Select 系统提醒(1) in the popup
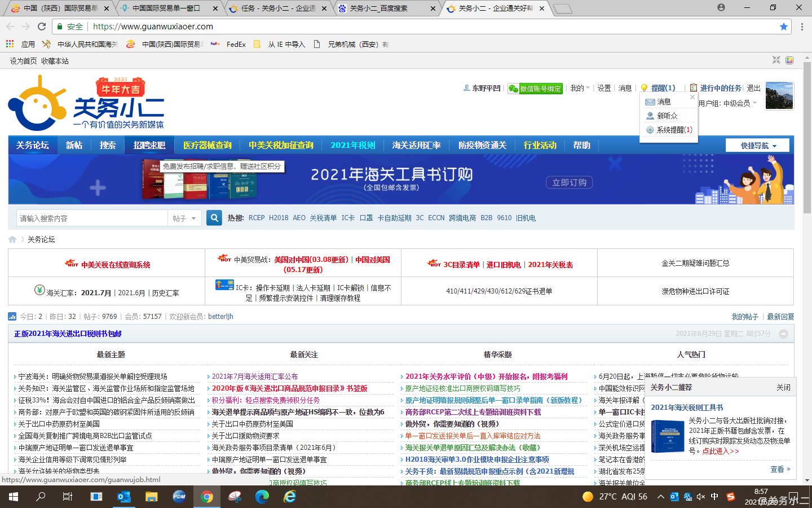Viewport: 812px width, 508px height. click(669, 130)
